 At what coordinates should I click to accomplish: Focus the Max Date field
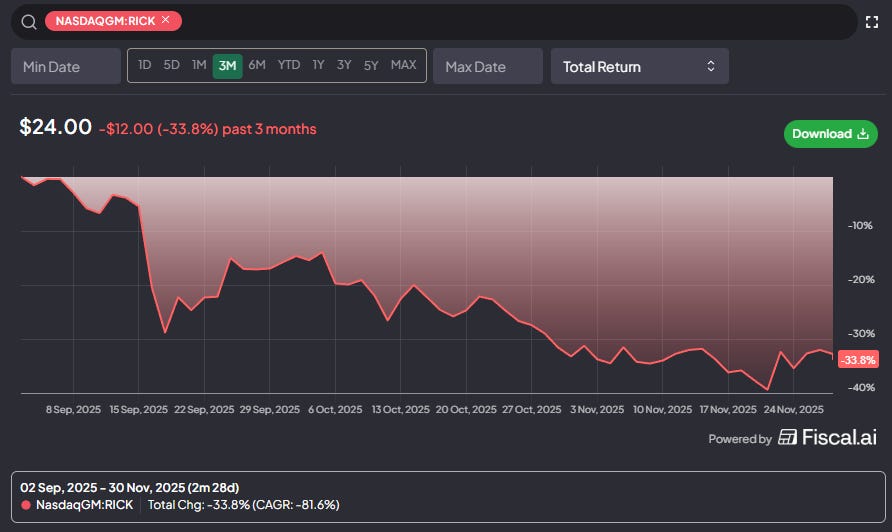pos(488,67)
